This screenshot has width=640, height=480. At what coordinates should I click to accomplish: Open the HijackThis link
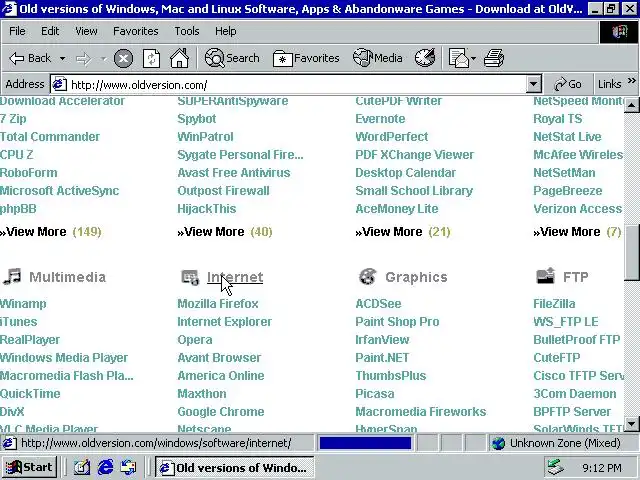coord(207,209)
